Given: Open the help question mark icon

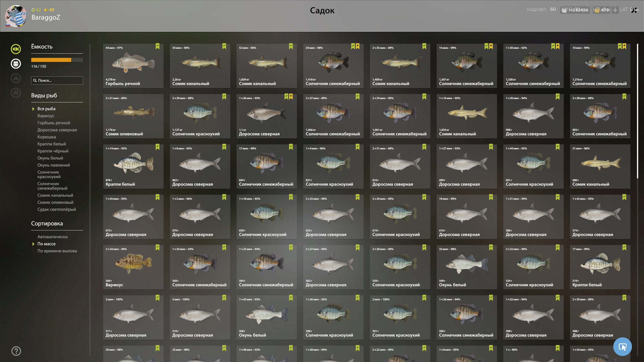Looking at the screenshot, I should (x=16, y=351).
